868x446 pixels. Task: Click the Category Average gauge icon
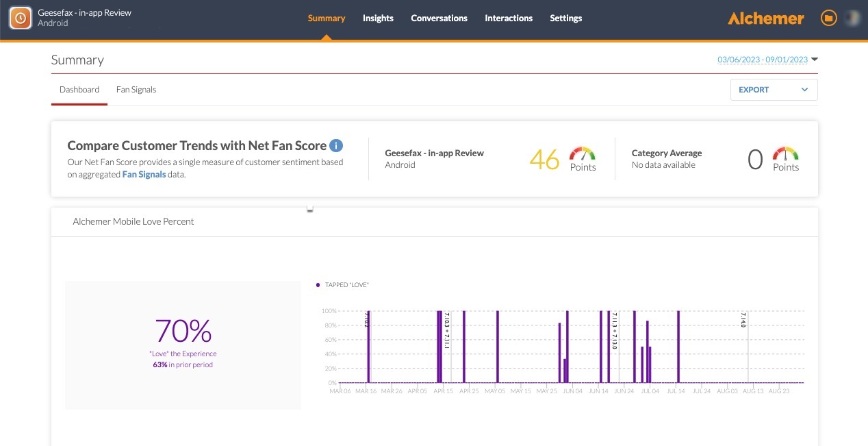[x=785, y=153]
